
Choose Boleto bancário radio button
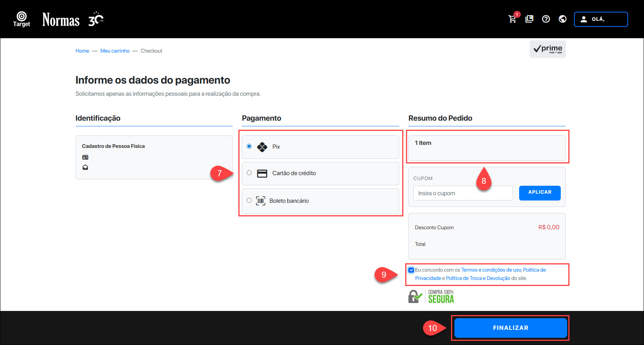pyautogui.click(x=249, y=200)
